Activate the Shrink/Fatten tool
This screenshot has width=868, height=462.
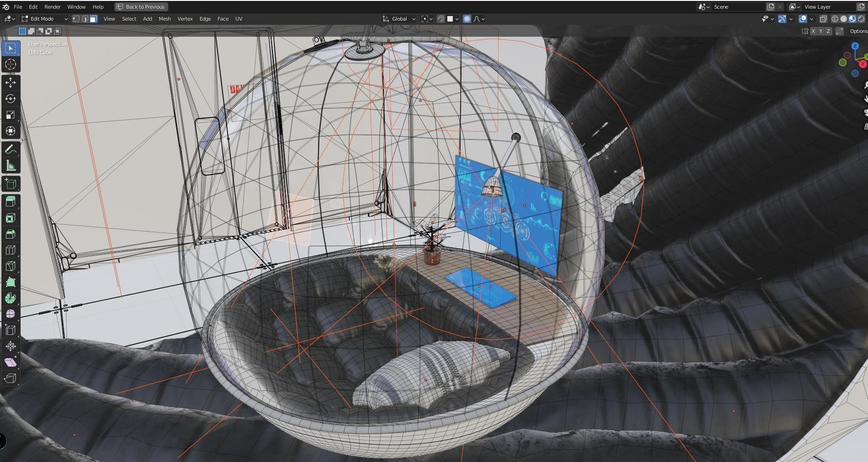11,346
